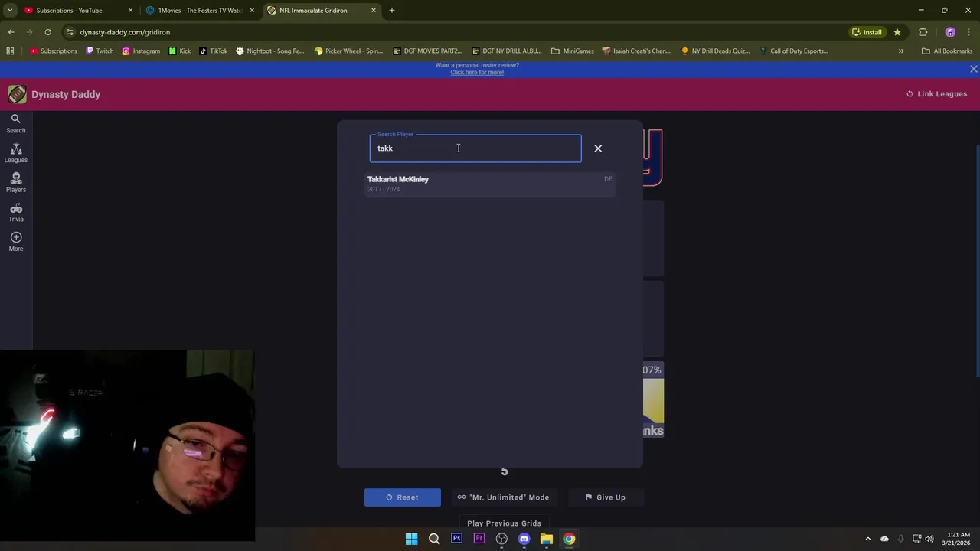Viewport: 980px width, 551px height.
Task: Close the NFL Immaculate Gridiron tab
Action: point(374,11)
